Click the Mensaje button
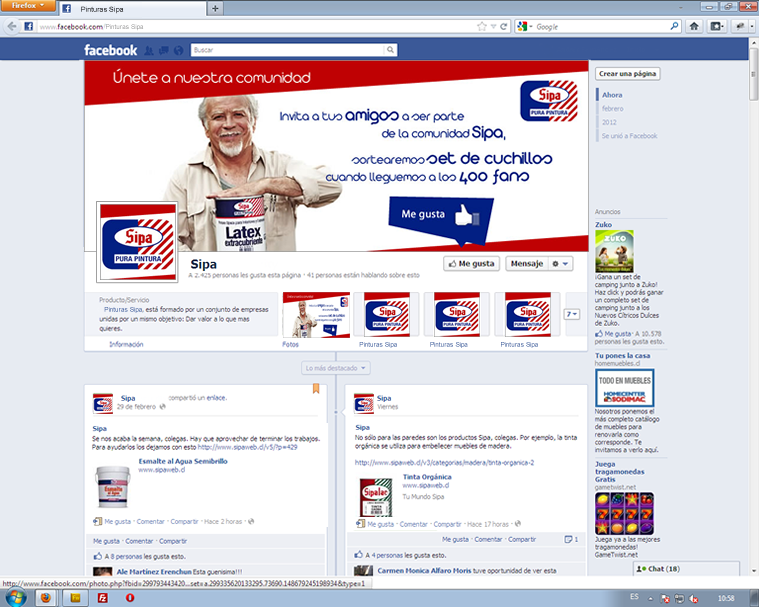The width and height of the screenshot is (759, 607). tap(527, 264)
